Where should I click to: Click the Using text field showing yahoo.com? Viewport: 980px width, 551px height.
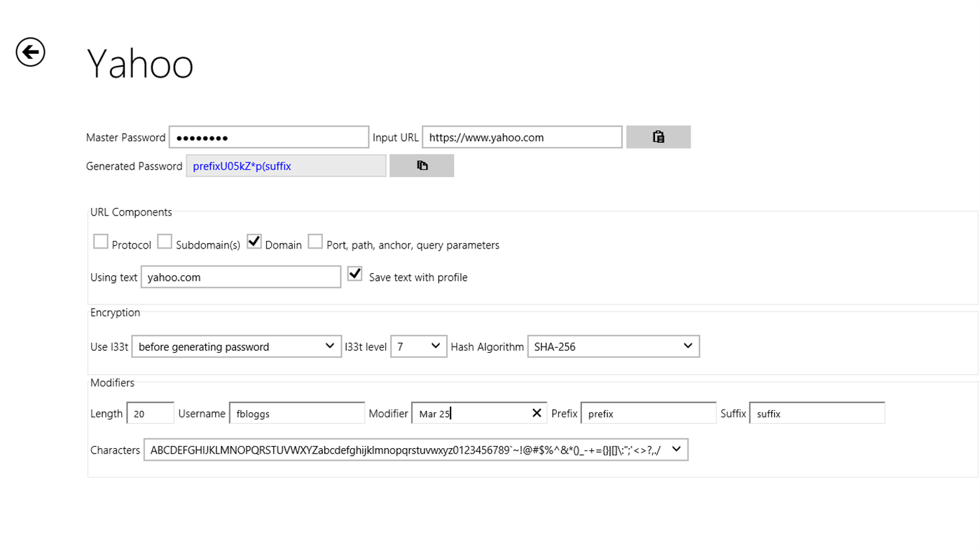(x=240, y=277)
